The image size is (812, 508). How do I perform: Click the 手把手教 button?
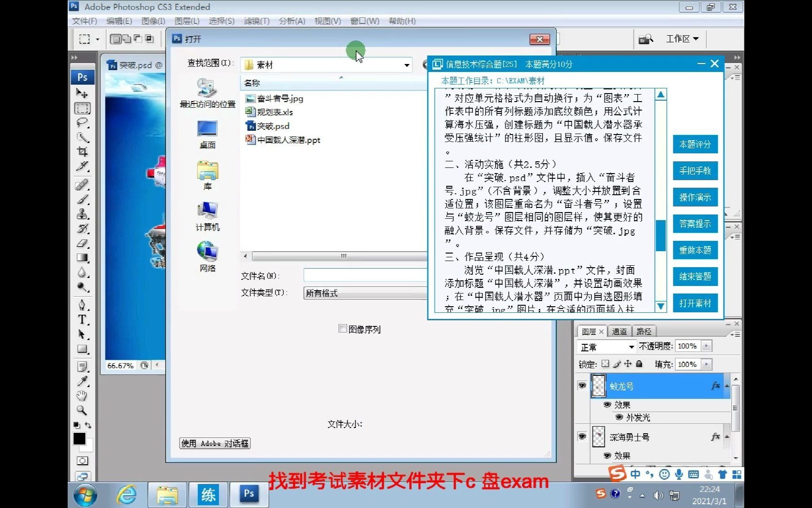(x=695, y=171)
